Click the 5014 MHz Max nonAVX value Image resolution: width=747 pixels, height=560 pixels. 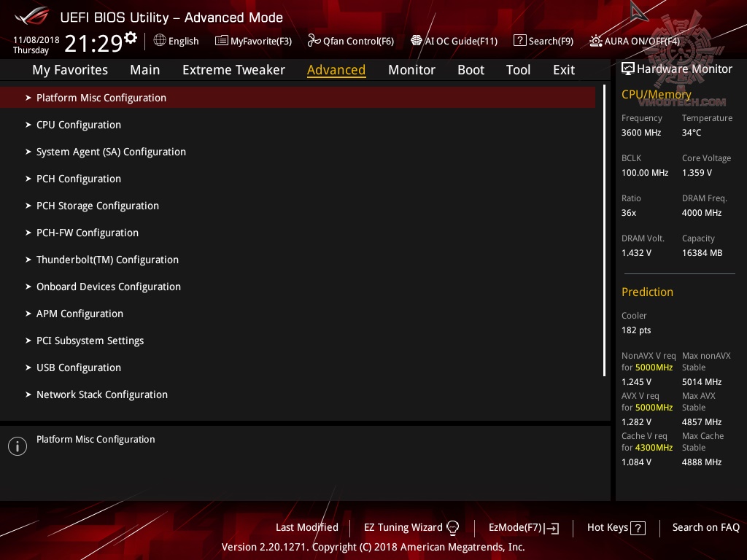point(701,382)
